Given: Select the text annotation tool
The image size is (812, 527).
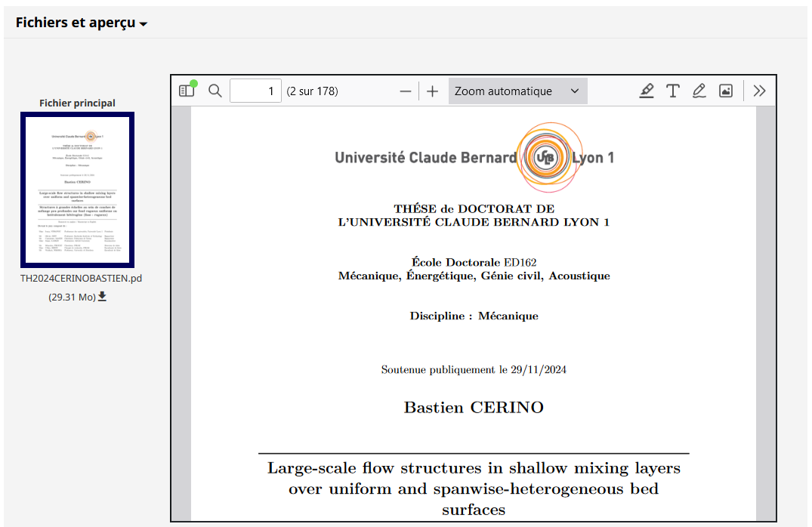Looking at the screenshot, I should tap(673, 91).
